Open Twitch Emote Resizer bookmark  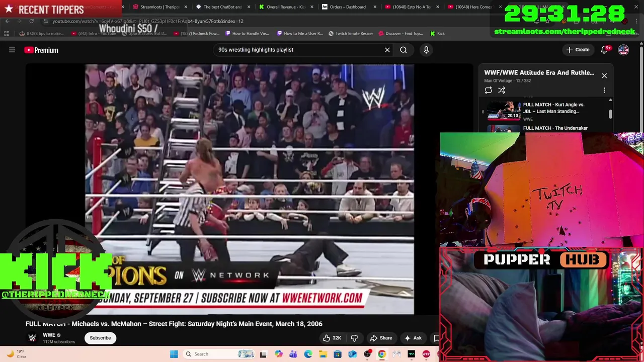[x=351, y=33]
